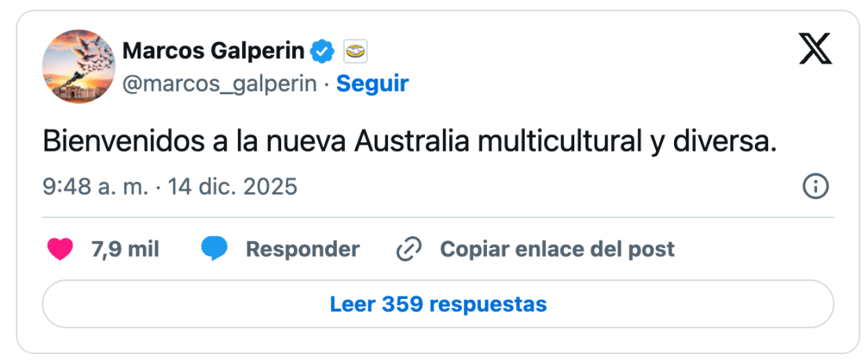This screenshot has width=868, height=361.
Task: Open the info circle icon
Action: coord(815,186)
